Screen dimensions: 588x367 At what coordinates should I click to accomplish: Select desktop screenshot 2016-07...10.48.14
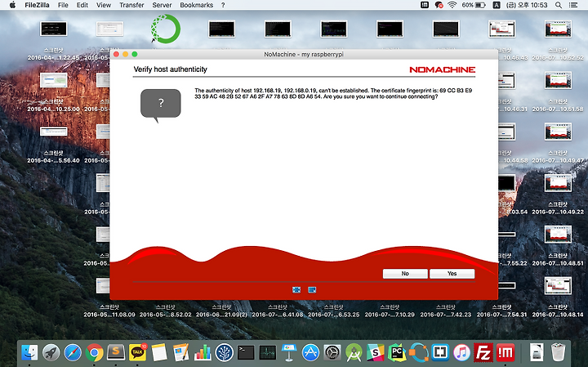[x=558, y=286]
